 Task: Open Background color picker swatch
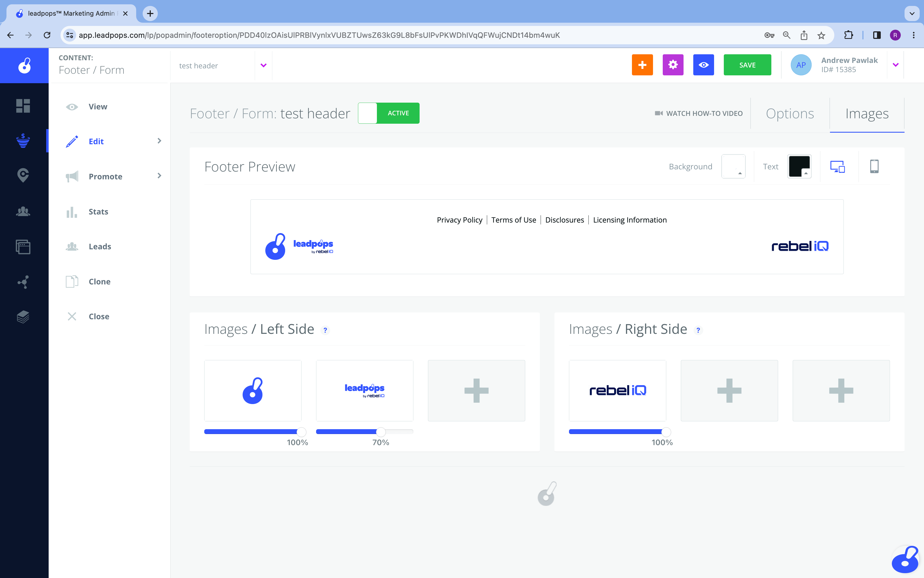pyautogui.click(x=733, y=167)
